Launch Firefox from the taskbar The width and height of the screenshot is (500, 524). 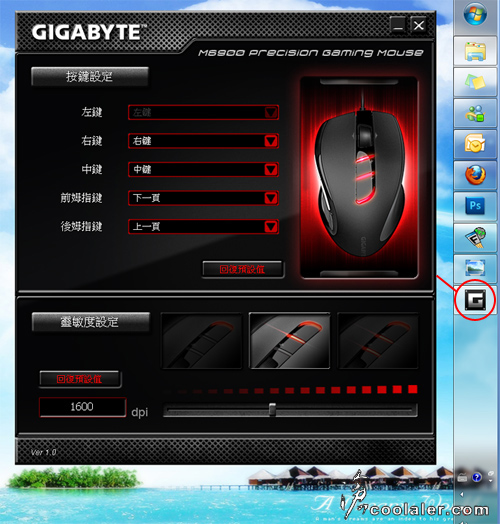(x=475, y=175)
